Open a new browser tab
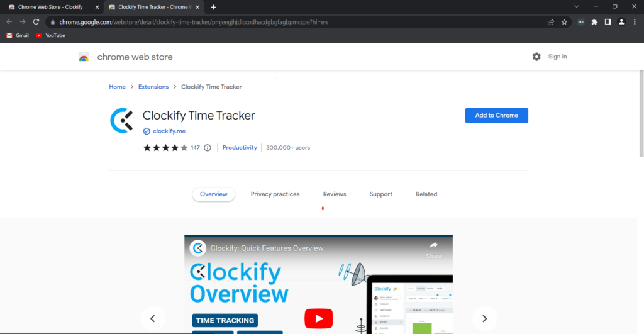This screenshot has height=334, width=644. [213, 7]
